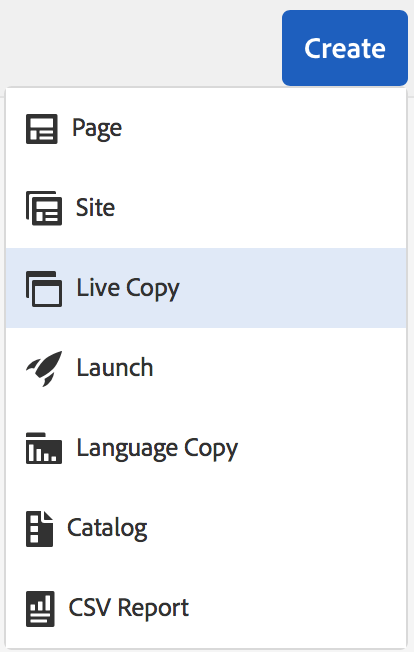414x652 pixels.
Task: Click the Catalog document icon
Action: 39,529
